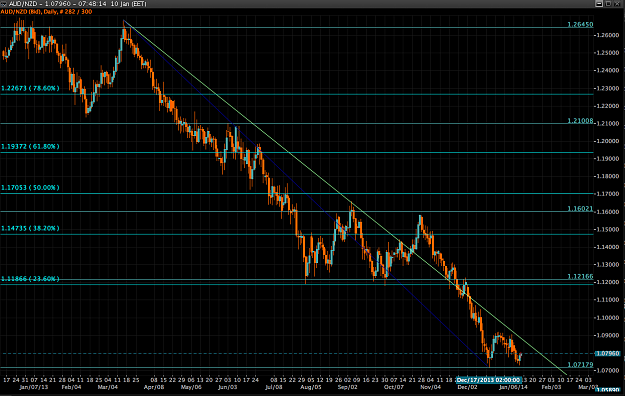The image size is (625, 396).
Task: Click the Mar/04 date label on time axis
Action: coord(108,387)
